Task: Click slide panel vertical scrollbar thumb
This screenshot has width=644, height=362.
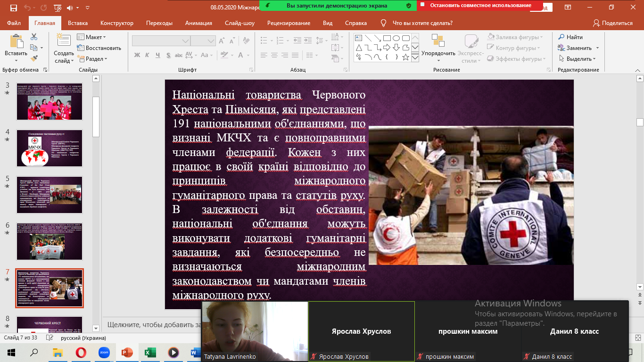Action: 96,116
